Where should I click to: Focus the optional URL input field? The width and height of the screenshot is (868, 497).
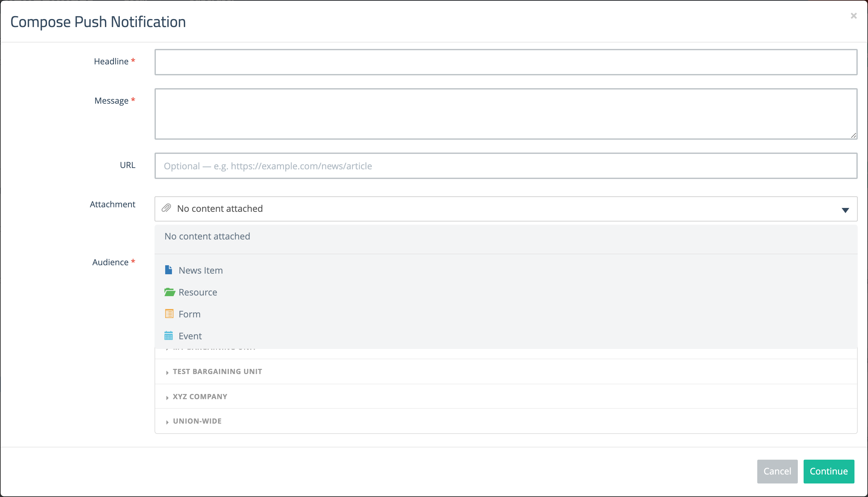[506, 166]
